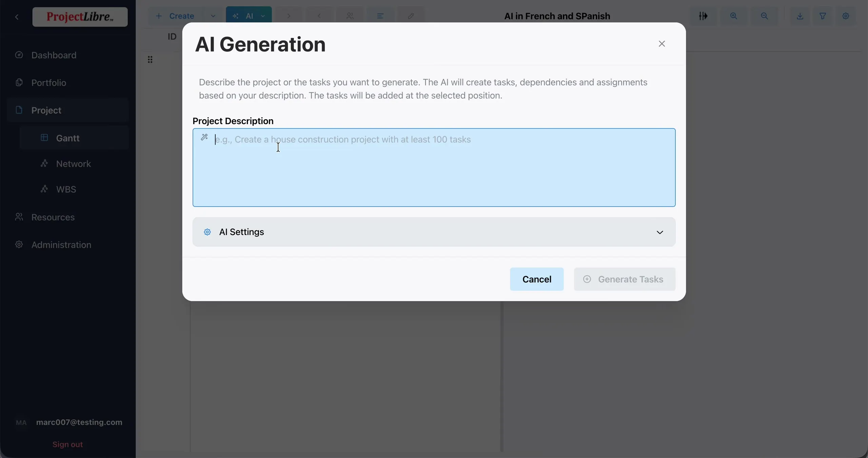Click the Create button in toolbar
The width and height of the screenshot is (868, 458).
175,16
